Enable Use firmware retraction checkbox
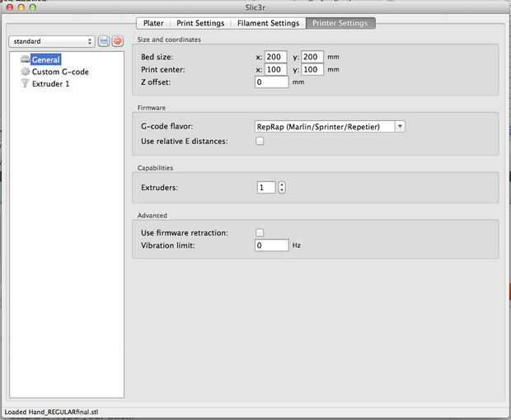The width and height of the screenshot is (511, 420). point(260,233)
